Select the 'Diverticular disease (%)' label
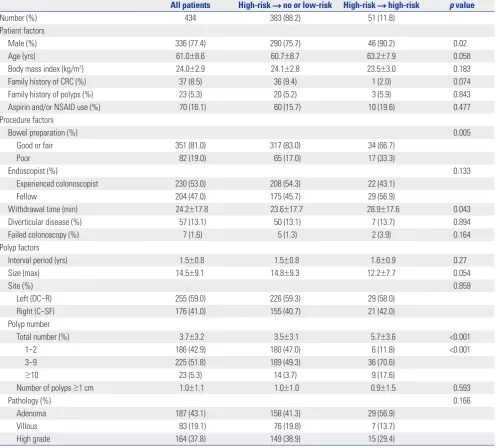The width and height of the screenshot is (496, 448). pyautogui.click(x=45, y=222)
